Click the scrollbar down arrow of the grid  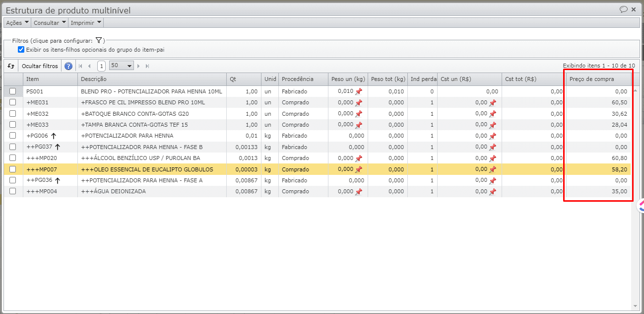(x=636, y=306)
